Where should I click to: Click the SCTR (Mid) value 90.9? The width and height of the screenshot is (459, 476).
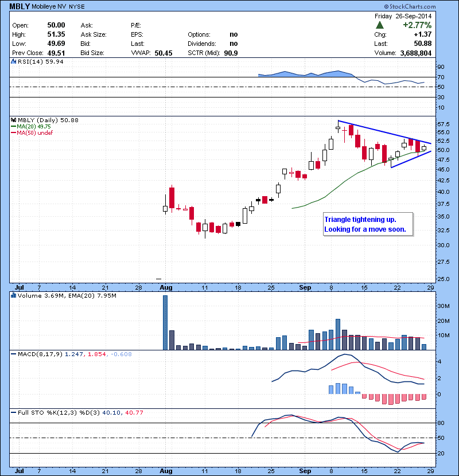click(x=231, y=53)
